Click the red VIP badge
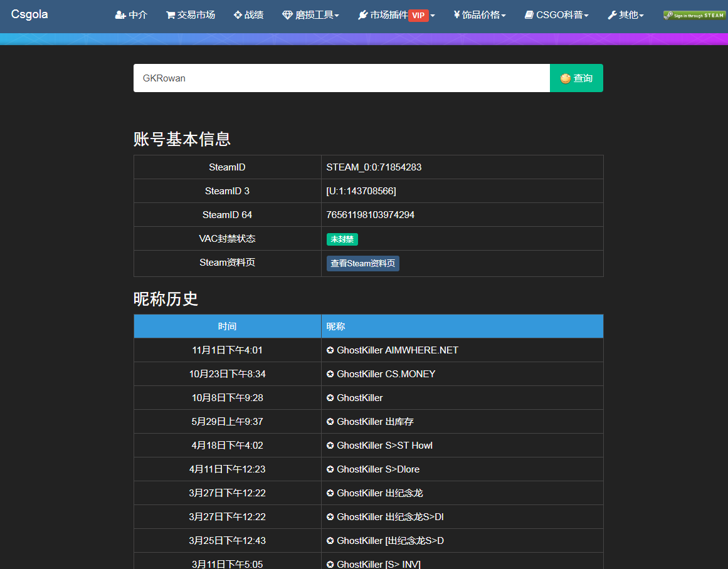The width and height of the screenshot is (728, 569). tap(418, 15)
